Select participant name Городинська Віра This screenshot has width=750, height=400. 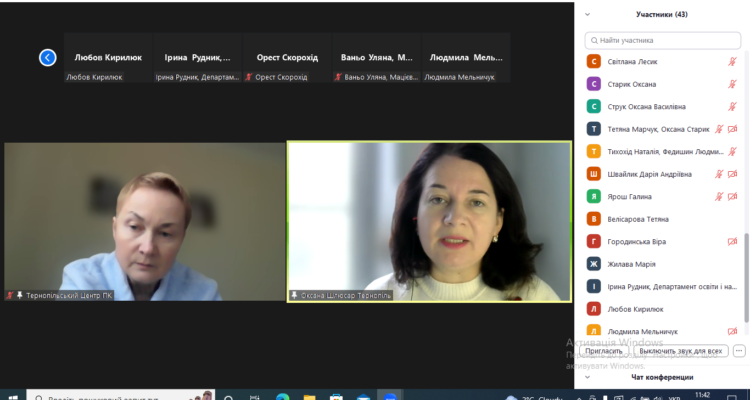637,242
